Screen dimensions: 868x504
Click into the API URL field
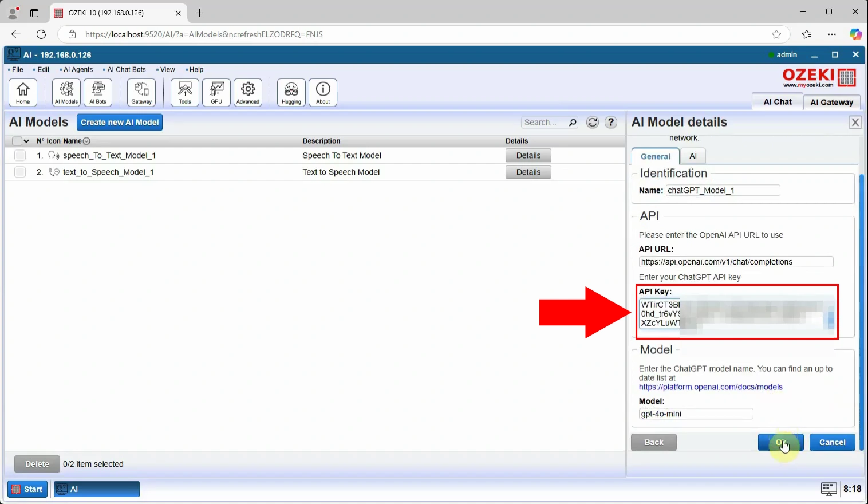[736, 262]
